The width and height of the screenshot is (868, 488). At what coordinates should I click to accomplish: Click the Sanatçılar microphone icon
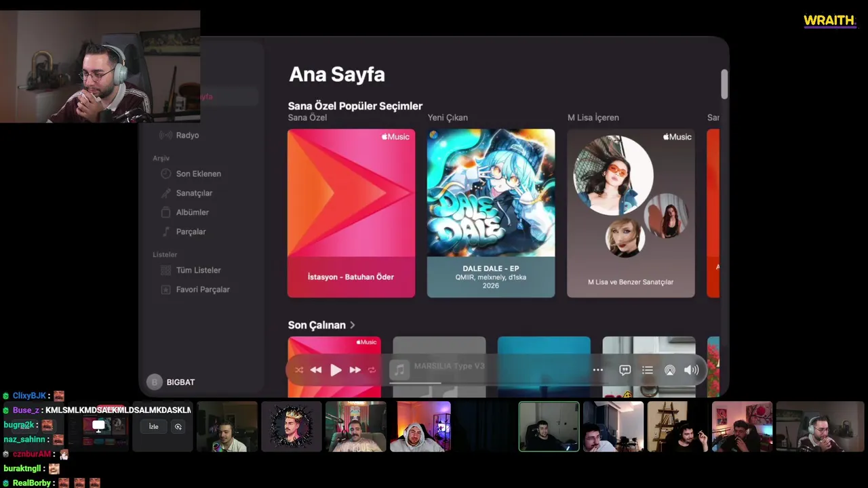point(165,193)
